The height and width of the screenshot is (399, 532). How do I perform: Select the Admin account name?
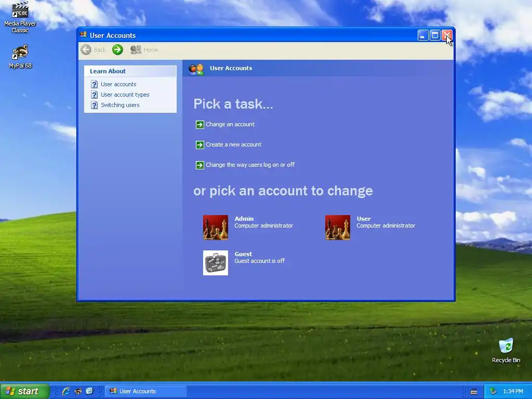coord(244,219)
